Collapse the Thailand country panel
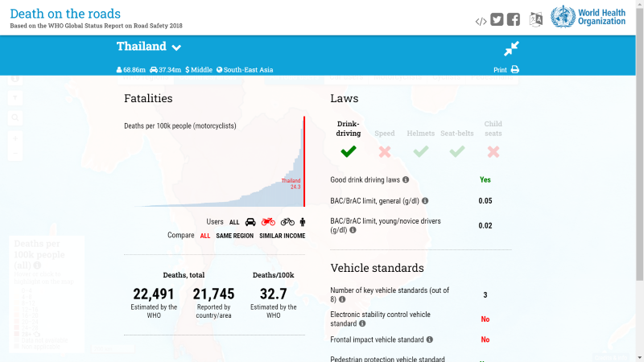The height and width of the screenshot is (362, 644). (512, 48)
